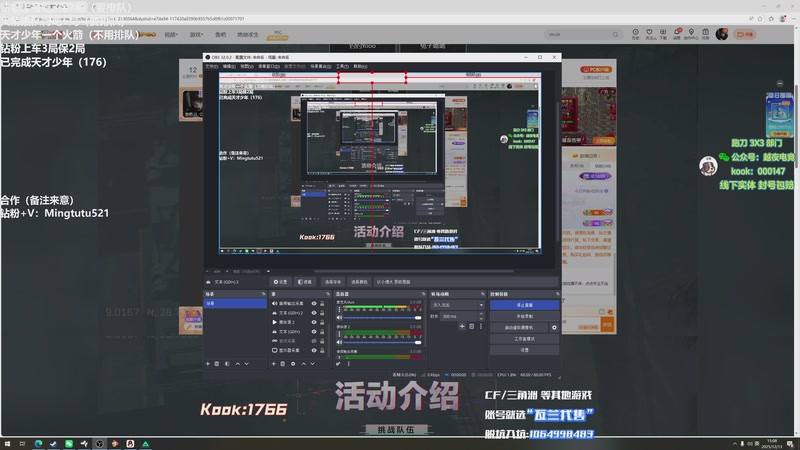
Task: Add a scene transition with plus icon
Action: (x=462, y=327)
